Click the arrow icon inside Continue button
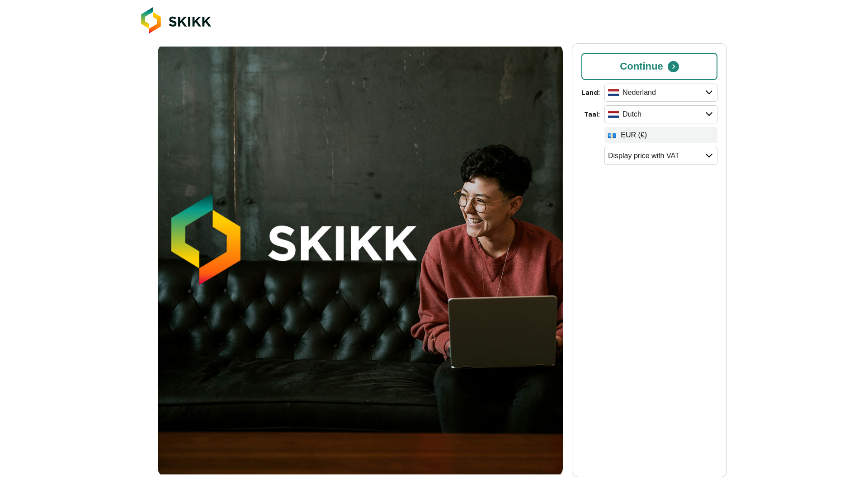 pyautogui.click(x=673, y=67)
